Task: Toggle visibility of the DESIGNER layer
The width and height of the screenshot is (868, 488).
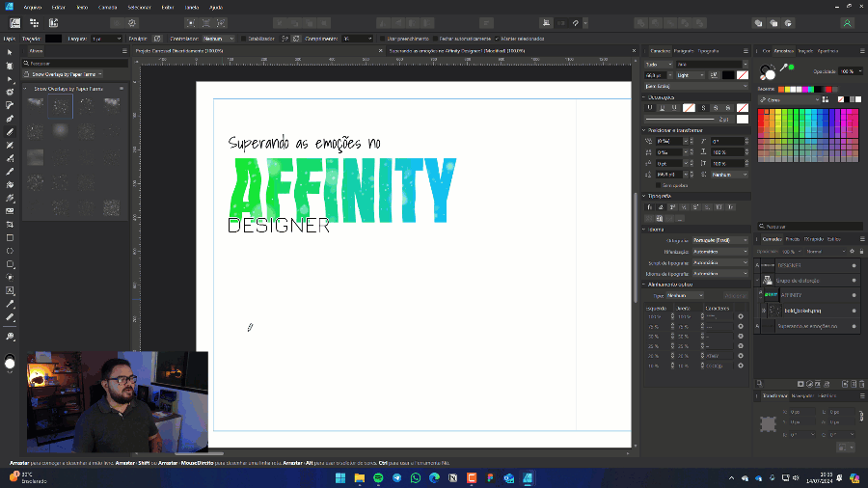Action: [854, 265]
